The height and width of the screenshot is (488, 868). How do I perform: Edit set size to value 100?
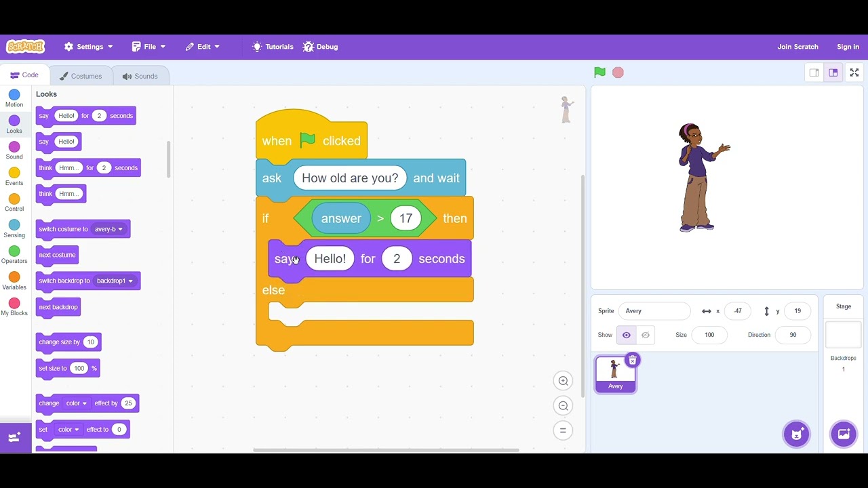tap(79, 369)
